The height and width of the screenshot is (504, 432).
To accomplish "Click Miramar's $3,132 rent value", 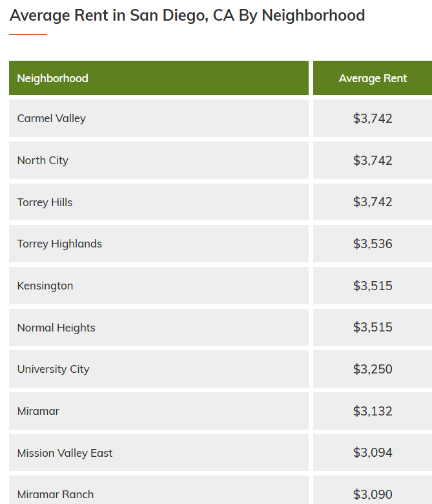I will pyautogui.click(x=373, y=411).
